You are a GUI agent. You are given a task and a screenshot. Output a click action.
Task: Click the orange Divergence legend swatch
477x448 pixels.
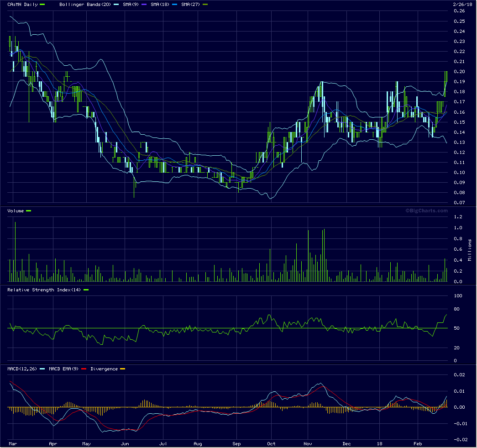[x=122, y=369]
